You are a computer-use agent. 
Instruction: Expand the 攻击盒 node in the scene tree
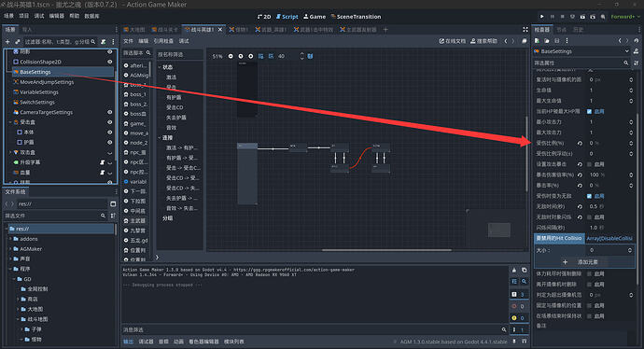10,152
